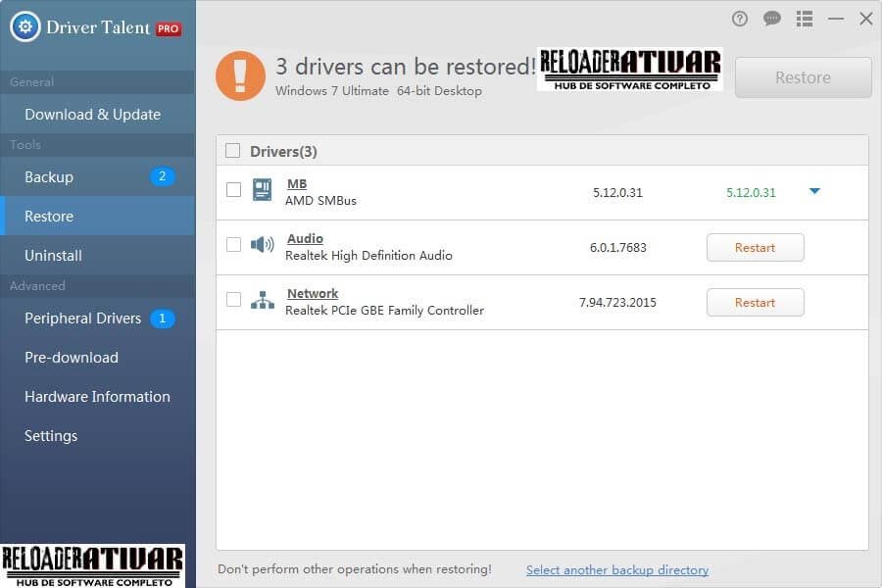
Task: Go to Backup in the sidebar
Action: [98, 176]
